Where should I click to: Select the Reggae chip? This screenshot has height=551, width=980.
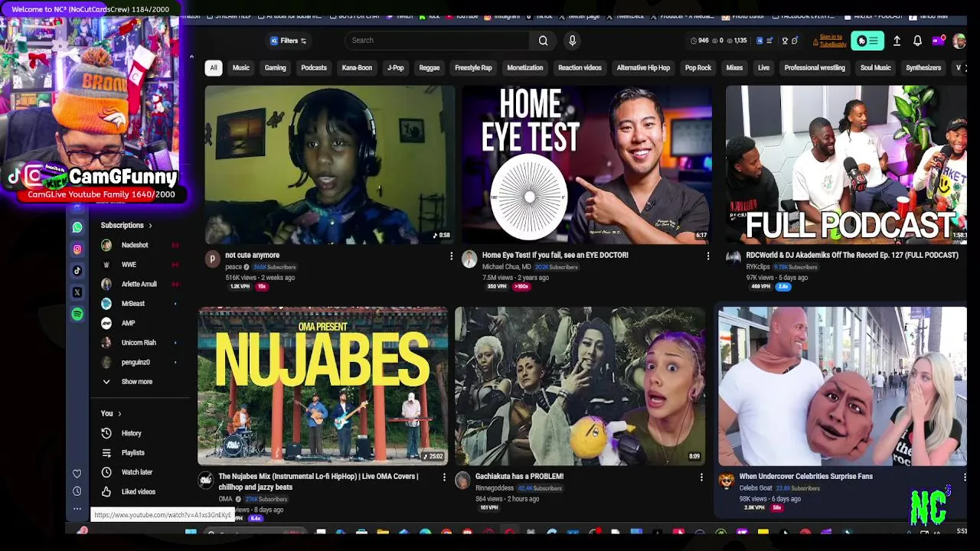(x=430, y=68)
